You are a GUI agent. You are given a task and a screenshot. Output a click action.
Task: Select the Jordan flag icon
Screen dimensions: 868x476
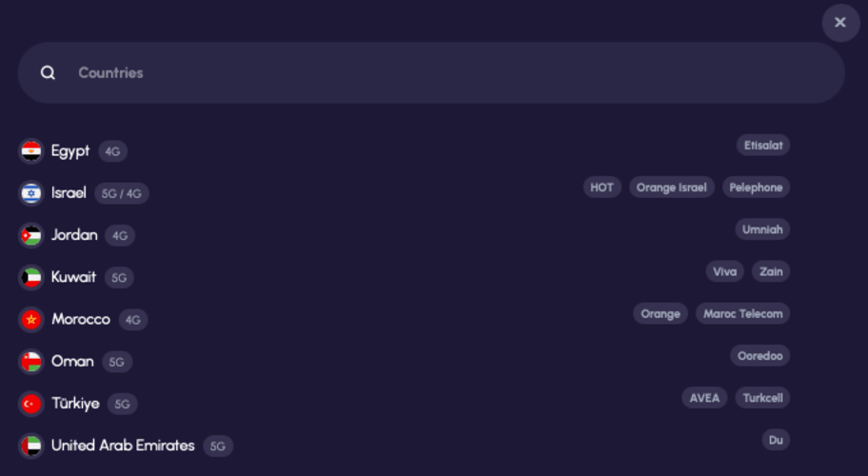coord(31,235)
